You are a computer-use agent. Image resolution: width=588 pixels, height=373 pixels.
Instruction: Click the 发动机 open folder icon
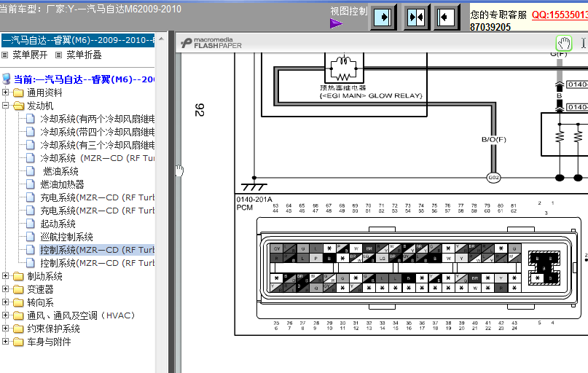tap(18, 106)
